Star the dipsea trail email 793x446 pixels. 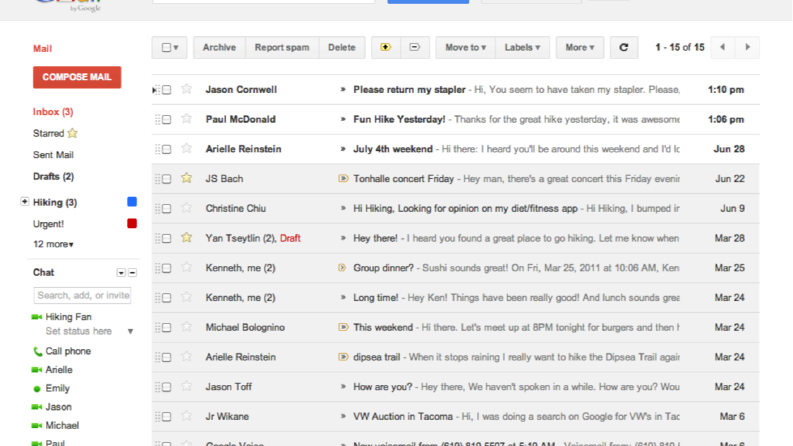187,356
